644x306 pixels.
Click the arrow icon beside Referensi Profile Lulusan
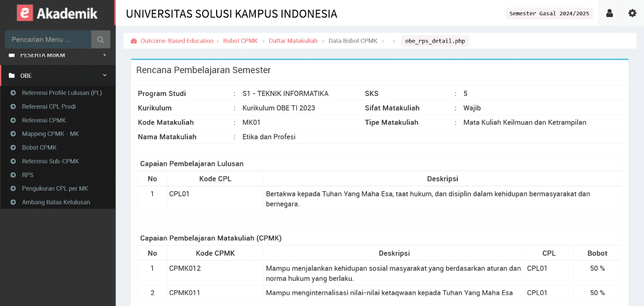pyautogui.click(x=13, y=92)
